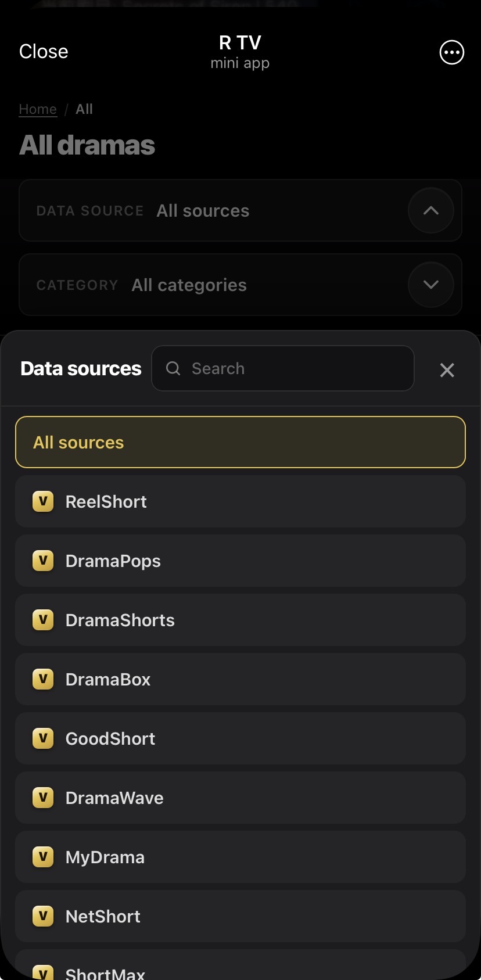481x980 pixels.
Task: Click the V badge next to DramaBox
Action: pyautogui.click(x=43, y=679)
